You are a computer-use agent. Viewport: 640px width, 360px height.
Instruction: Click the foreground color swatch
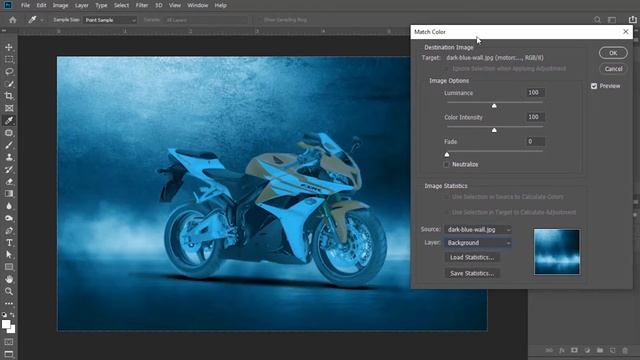pos(6,325)
